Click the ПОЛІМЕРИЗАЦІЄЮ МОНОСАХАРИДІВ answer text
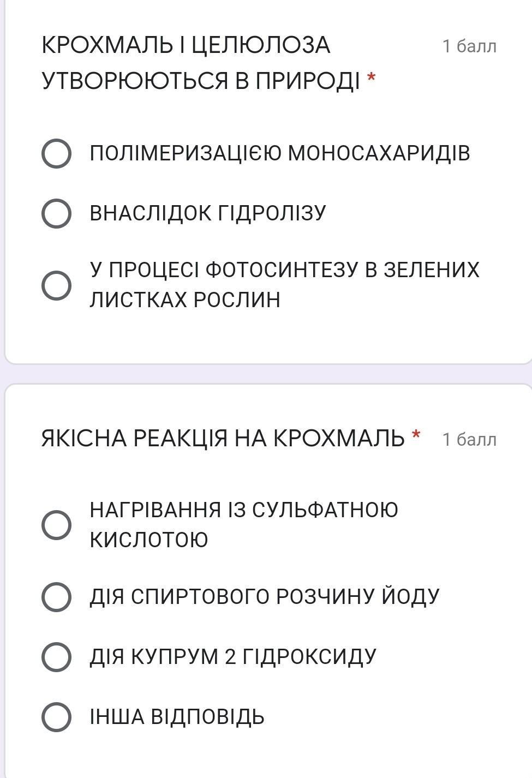The image size is (532, 778). (x=279, y=153)
